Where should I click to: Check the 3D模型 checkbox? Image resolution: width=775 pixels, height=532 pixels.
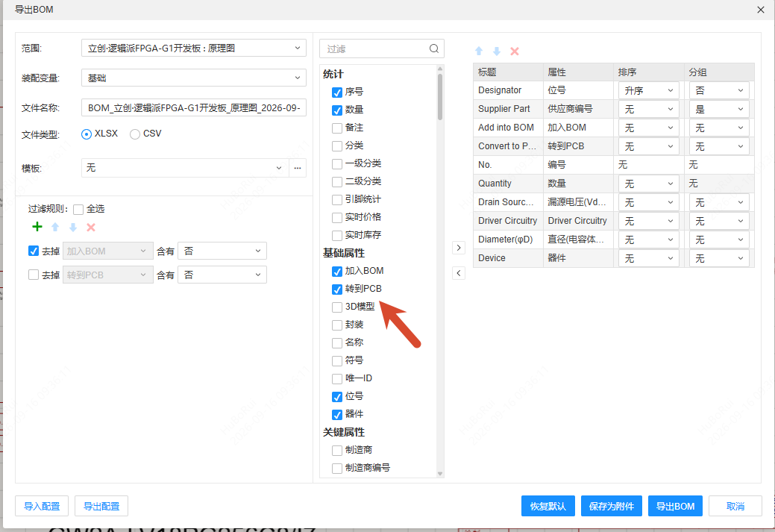[337, 307]
